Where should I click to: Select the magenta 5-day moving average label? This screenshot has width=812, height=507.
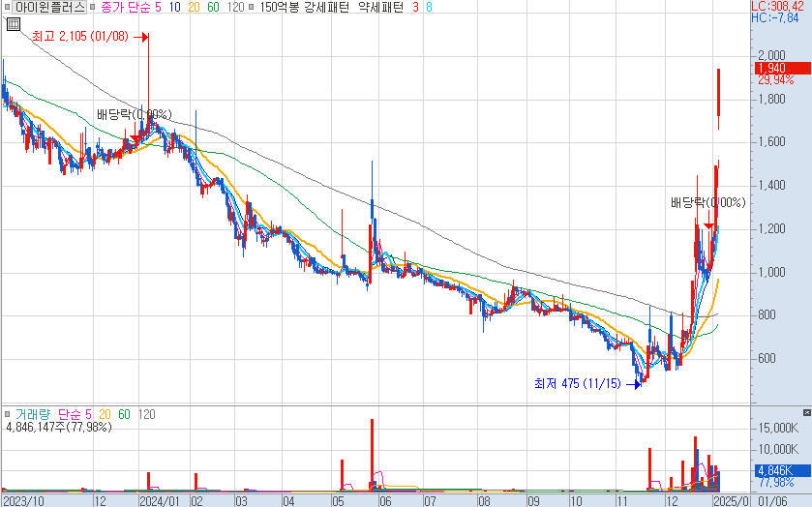[x=158, y=7]
